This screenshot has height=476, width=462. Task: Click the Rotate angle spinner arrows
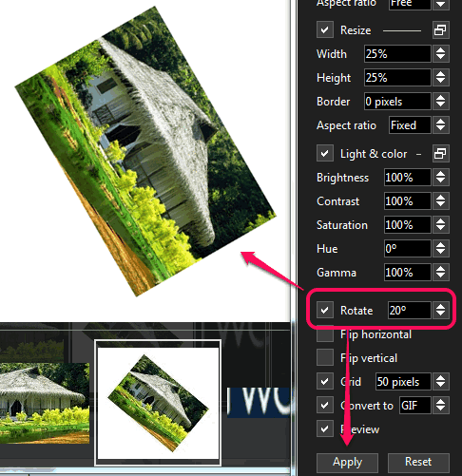[x=440, y=310]
